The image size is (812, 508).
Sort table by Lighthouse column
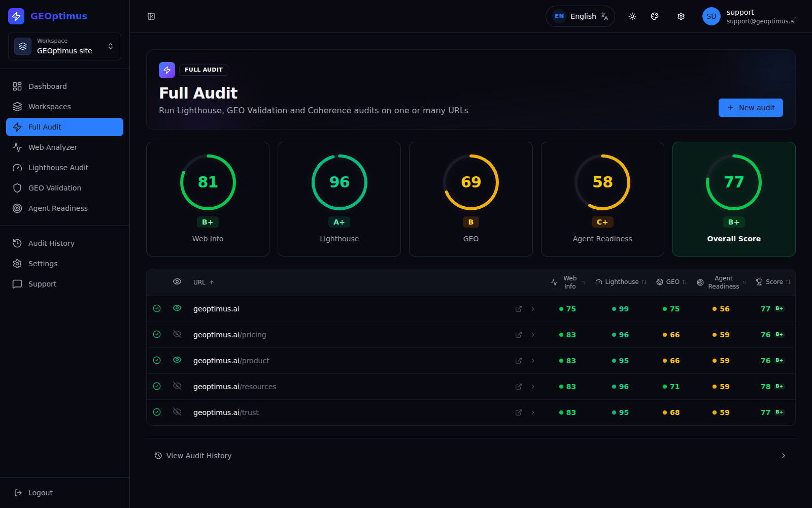point(621,282)
